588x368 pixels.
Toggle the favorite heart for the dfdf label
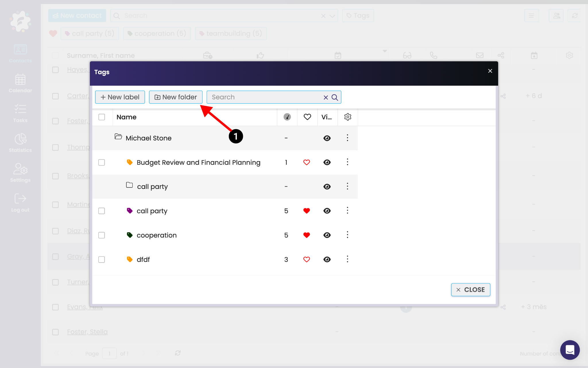coord(307,260)
